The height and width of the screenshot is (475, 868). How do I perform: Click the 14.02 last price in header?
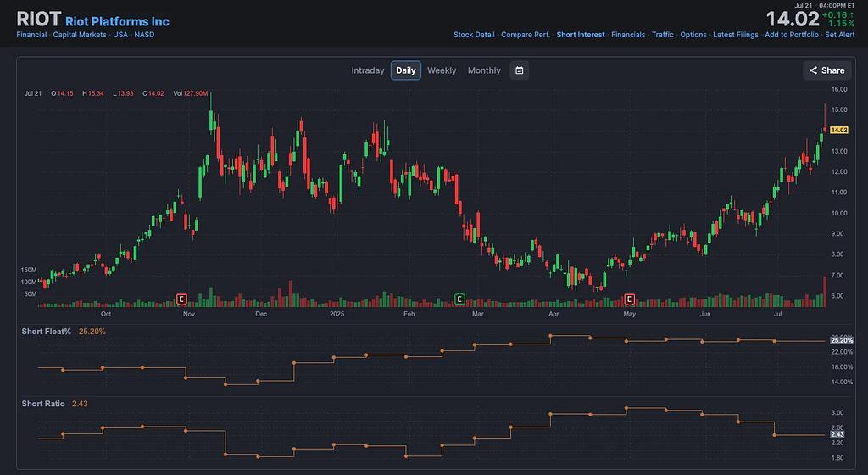coord(793,20)
